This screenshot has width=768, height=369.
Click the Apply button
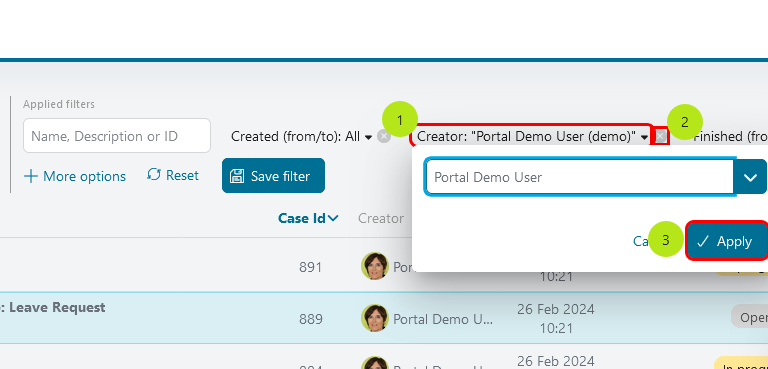tap(727, 241)
